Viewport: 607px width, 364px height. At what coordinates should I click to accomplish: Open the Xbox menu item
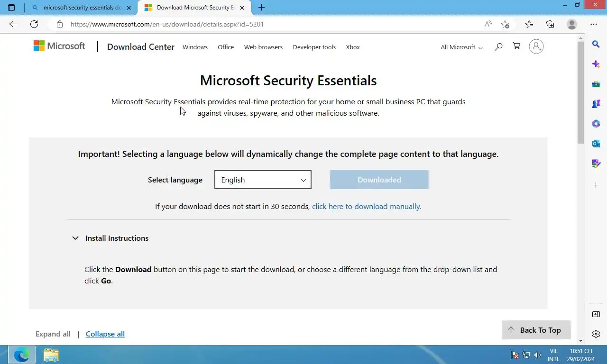(x=353, y=47)
